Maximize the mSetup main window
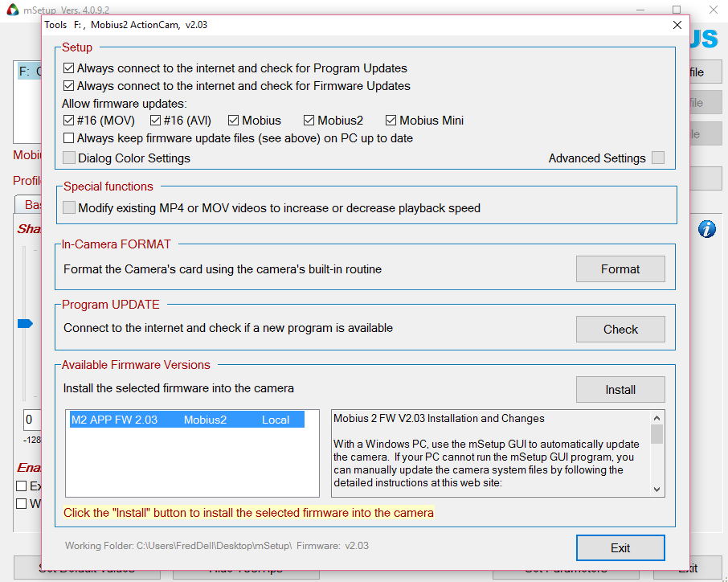This screenshot has height=582, width=728. [677, 10]
